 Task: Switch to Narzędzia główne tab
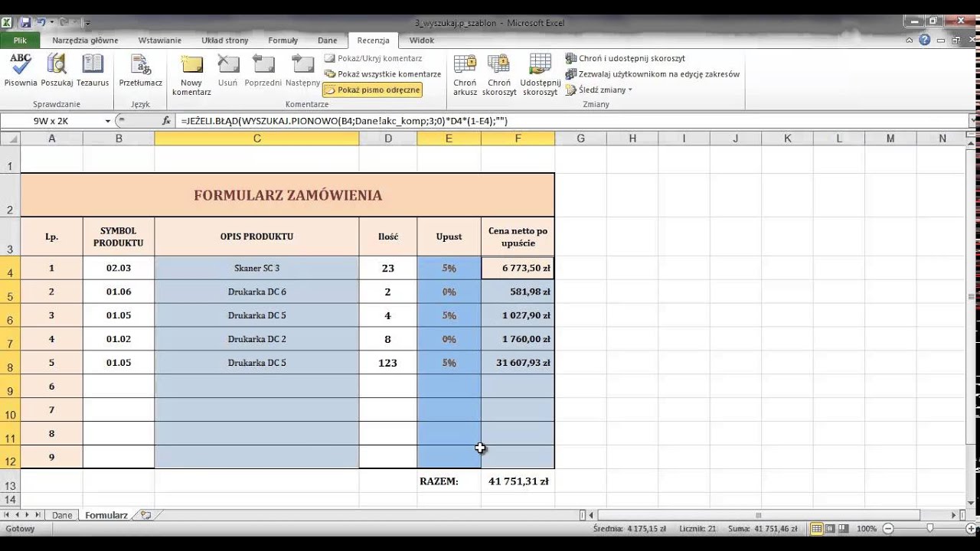[85, 41]
